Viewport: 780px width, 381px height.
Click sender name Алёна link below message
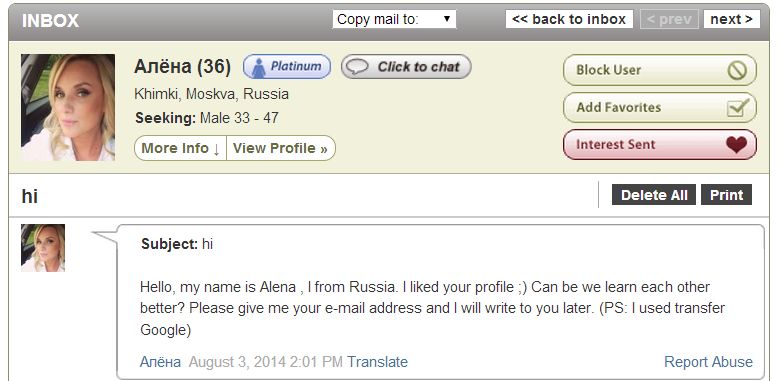pos(160,362)
